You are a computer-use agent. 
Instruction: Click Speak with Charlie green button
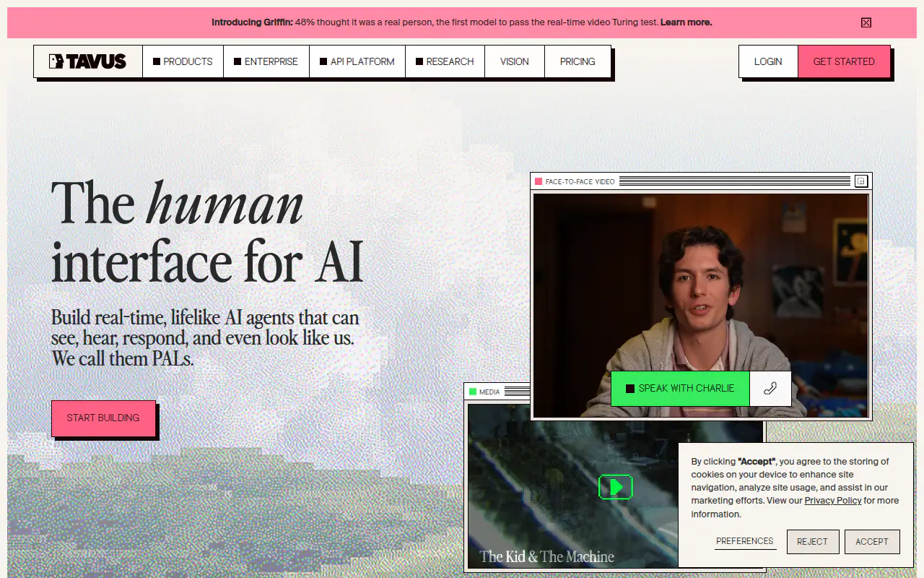[680, 389]
